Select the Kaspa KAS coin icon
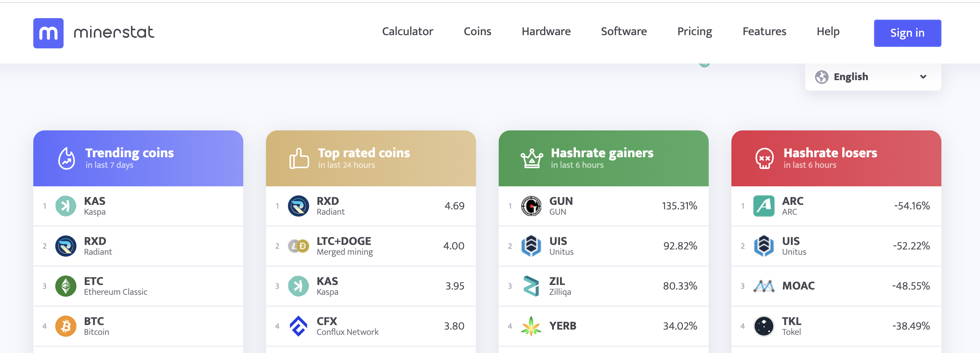This screenshot has width=980, height=353. click(65, 206)
